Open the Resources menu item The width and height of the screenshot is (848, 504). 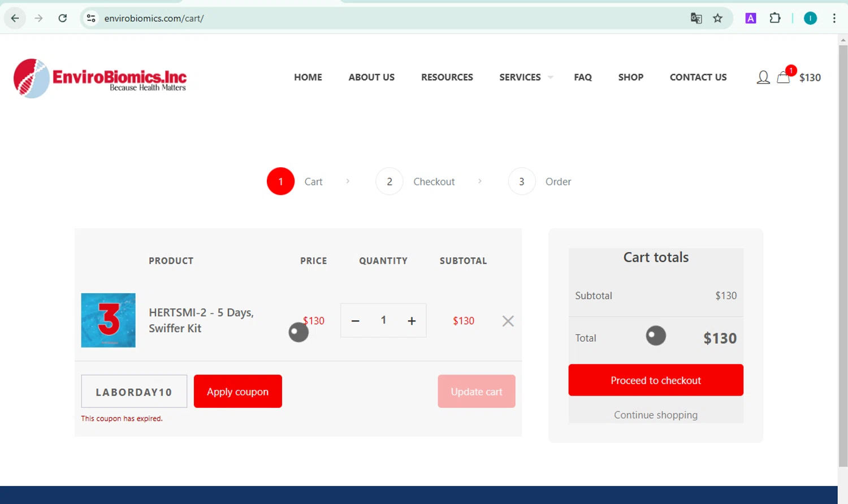(447, 77)
